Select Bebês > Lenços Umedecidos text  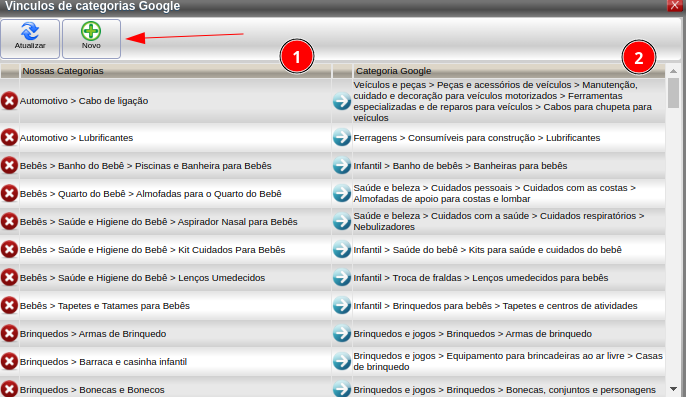(x=143, y=278)
